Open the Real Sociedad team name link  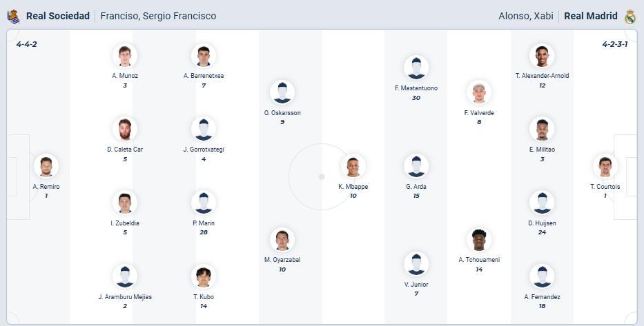pos(58,16)
